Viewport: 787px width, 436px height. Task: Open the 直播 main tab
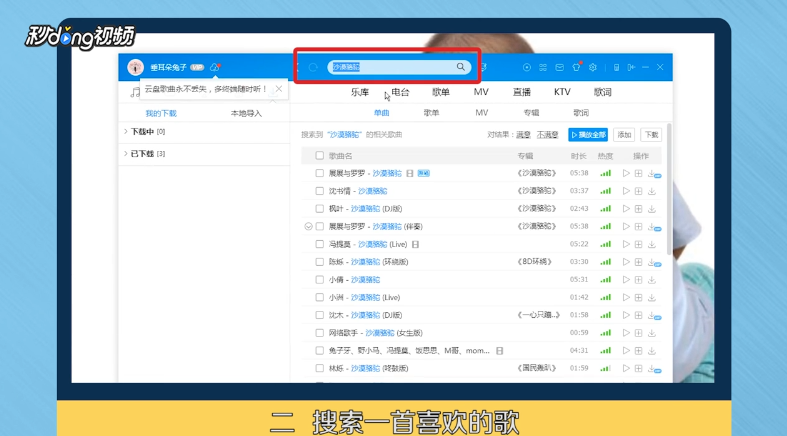[x=521, y=92]
